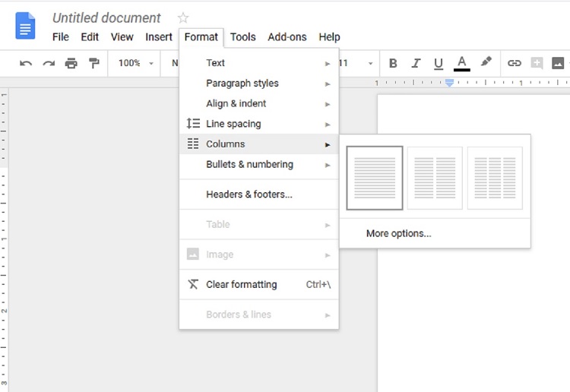Open the Tools menu
The width and height of the screenshot is (570, 392).
242,36
